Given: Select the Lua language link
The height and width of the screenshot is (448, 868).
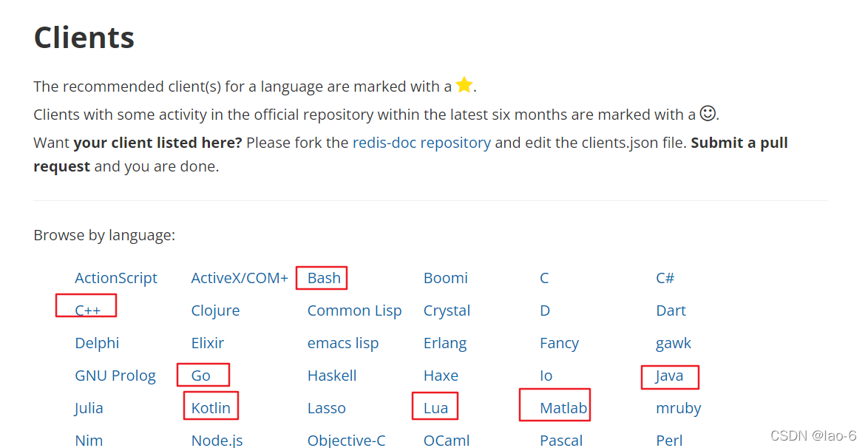Looking at the screenshot, I should point(435,408).
